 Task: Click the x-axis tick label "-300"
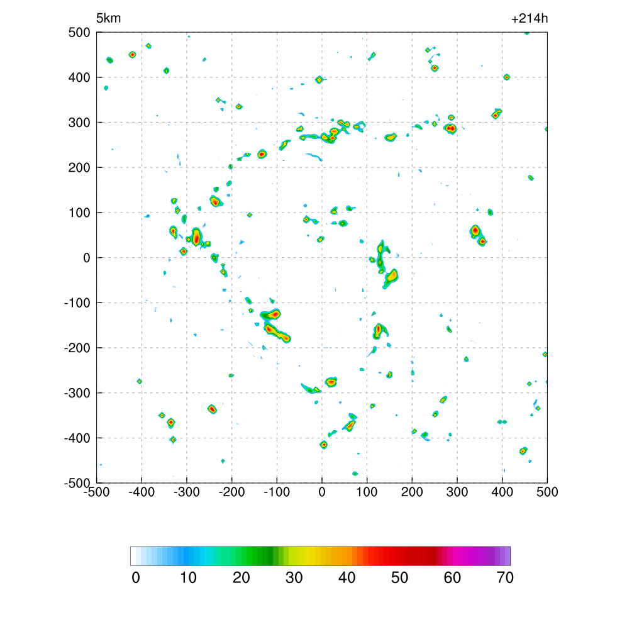187,492
